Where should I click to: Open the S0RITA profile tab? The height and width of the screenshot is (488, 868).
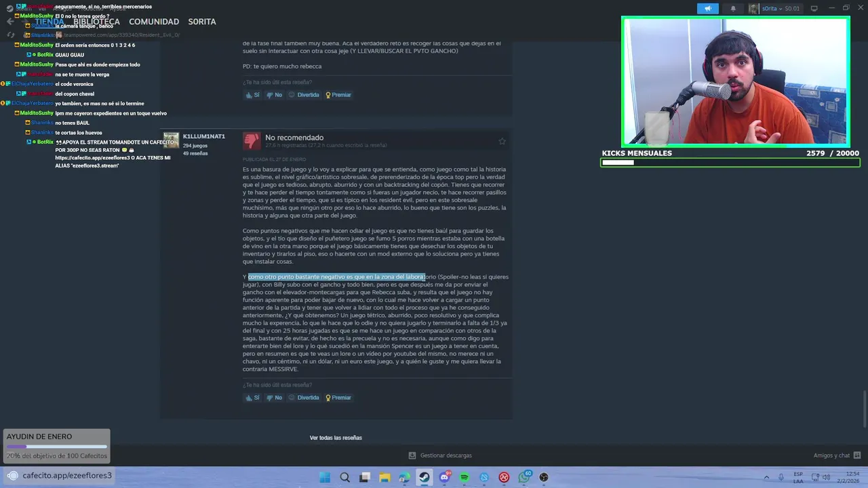coord(202,22)
